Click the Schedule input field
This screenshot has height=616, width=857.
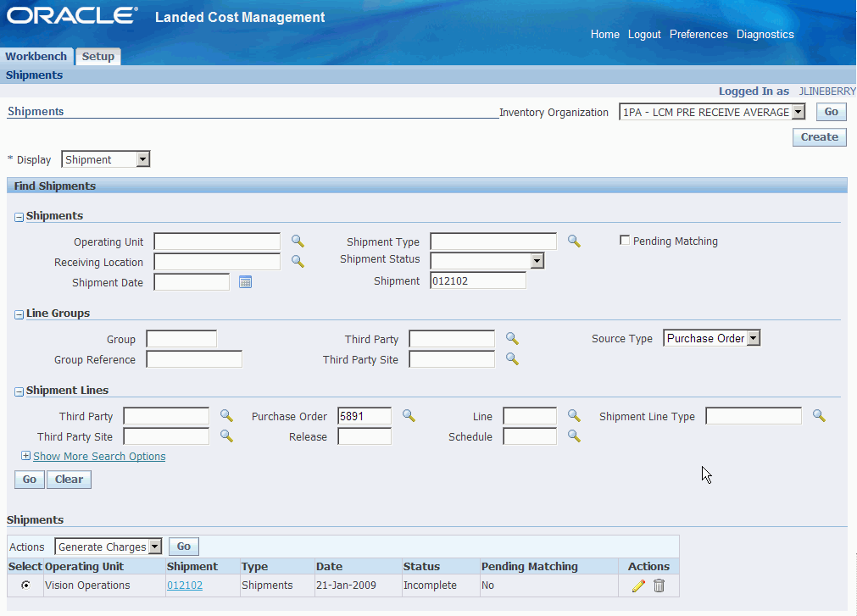tap(530, 436)
